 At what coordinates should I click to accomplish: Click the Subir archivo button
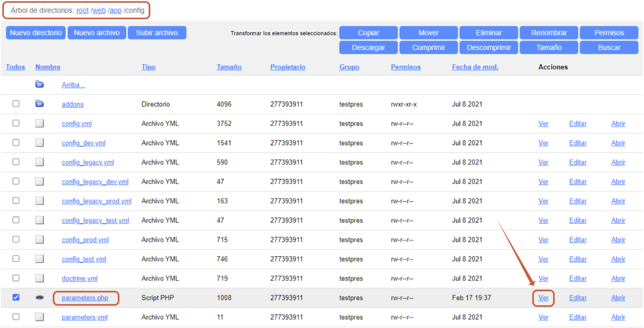(x=157, y=33)
